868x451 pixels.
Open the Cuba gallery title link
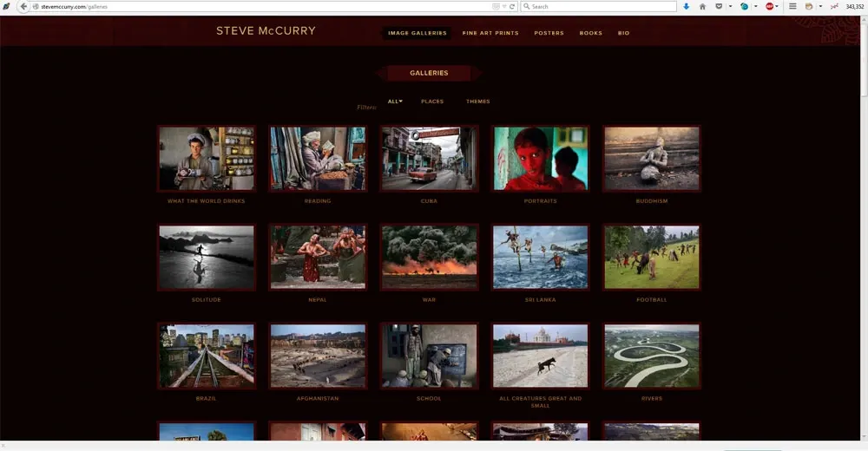point(429,201)
